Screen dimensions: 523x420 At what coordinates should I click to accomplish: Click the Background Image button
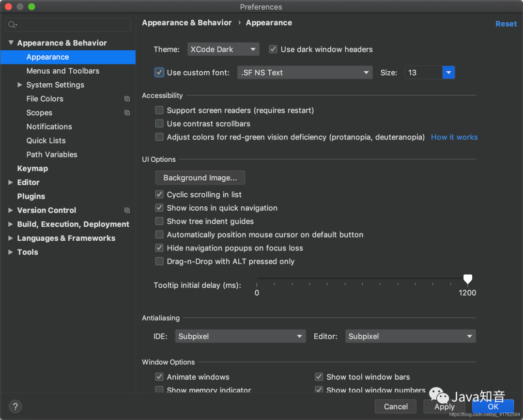[200, 178]
